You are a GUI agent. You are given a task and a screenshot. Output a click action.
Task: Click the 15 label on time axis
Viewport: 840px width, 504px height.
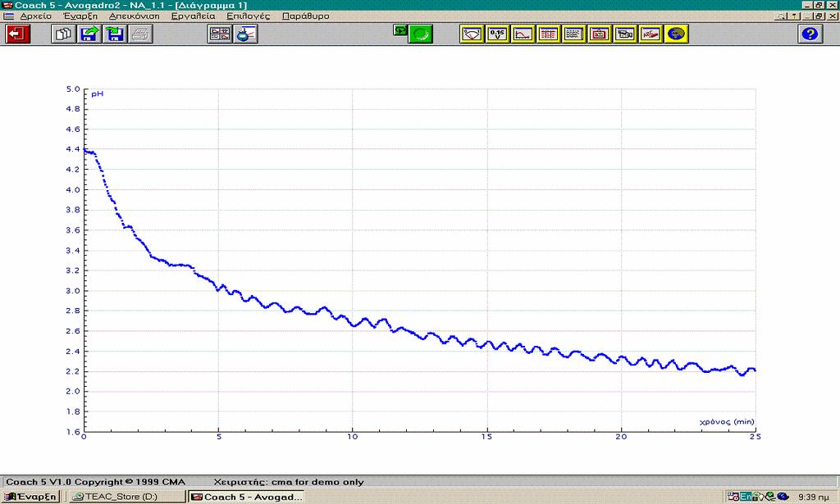(486, 437)
